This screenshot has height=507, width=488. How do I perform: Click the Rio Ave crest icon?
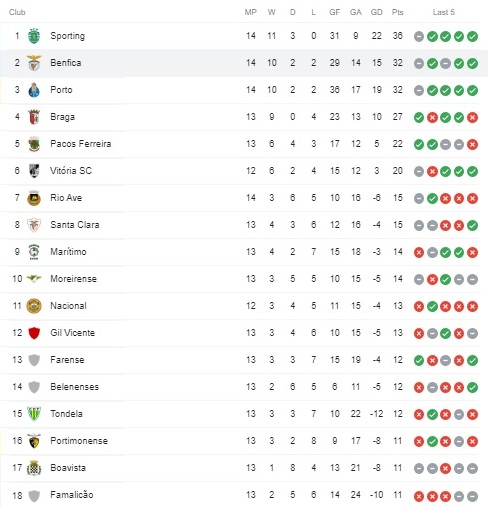click(x=34, y=198)
